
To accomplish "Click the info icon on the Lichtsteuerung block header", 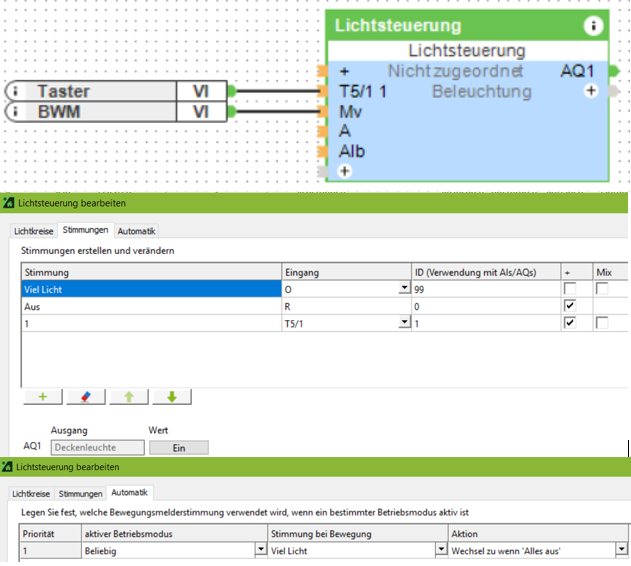I will pyautogui.click(x=593, y=26).
